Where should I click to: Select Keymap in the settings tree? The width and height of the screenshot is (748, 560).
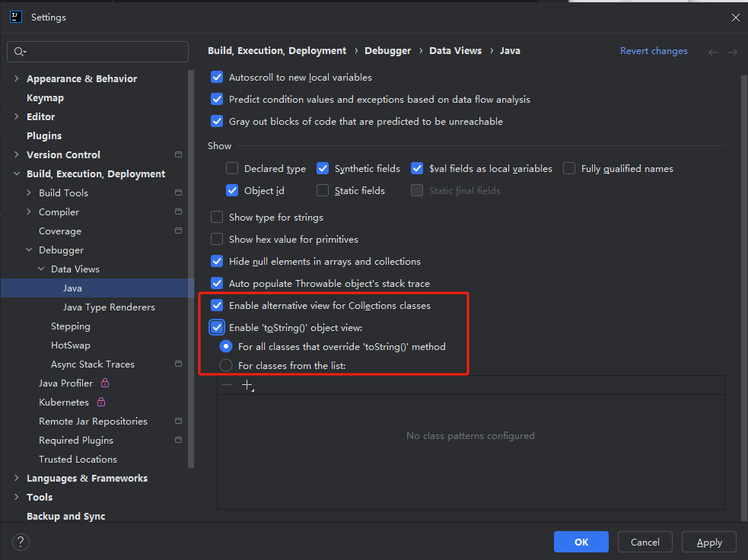pyautogui.click(x=45, y=98)
